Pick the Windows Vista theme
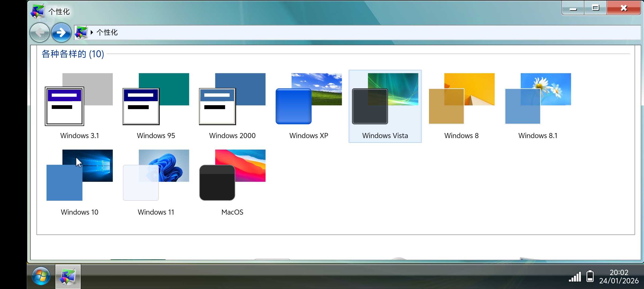Image resolution: width=644 pixels, height=289 pixels. [385, 106]
